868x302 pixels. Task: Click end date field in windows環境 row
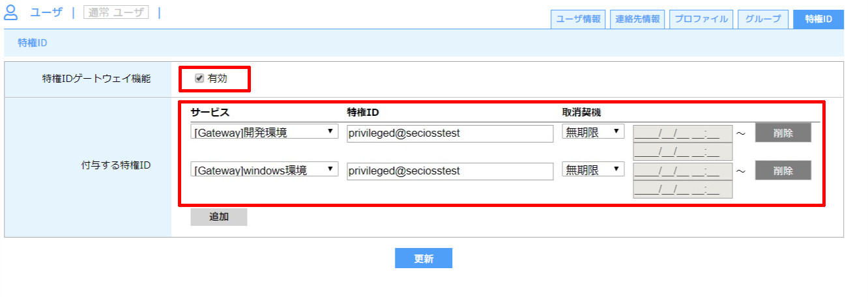683,189
